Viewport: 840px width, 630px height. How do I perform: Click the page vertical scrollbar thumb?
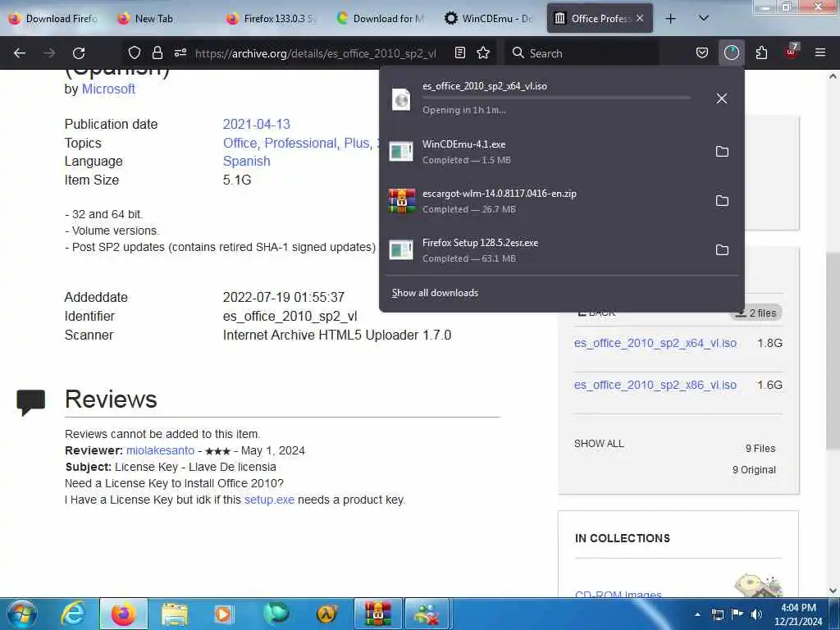click(x=833, y=351)
